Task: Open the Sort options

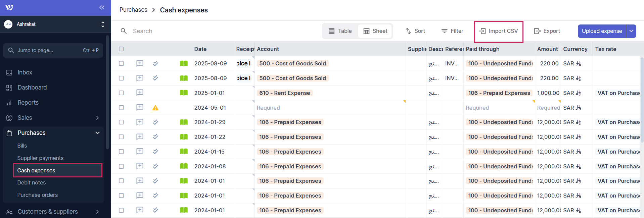Action: [415, 31]
